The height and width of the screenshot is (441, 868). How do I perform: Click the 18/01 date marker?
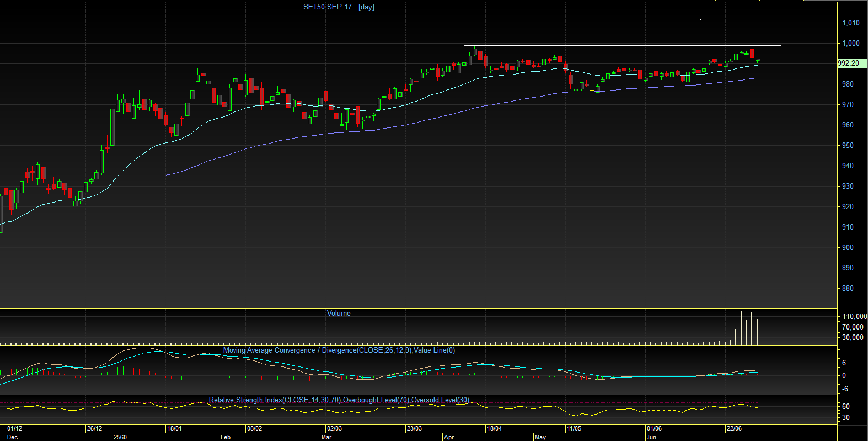pyautogui.click(x=175, y=428)
